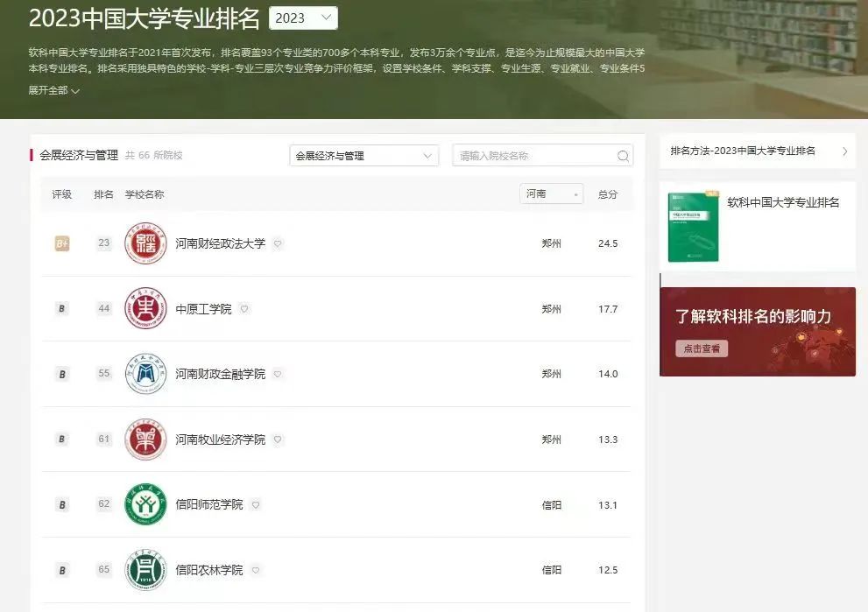Open the 河南 province filter dropdown
The width and height of the screenshot is (868, 612).
[551, 194]
